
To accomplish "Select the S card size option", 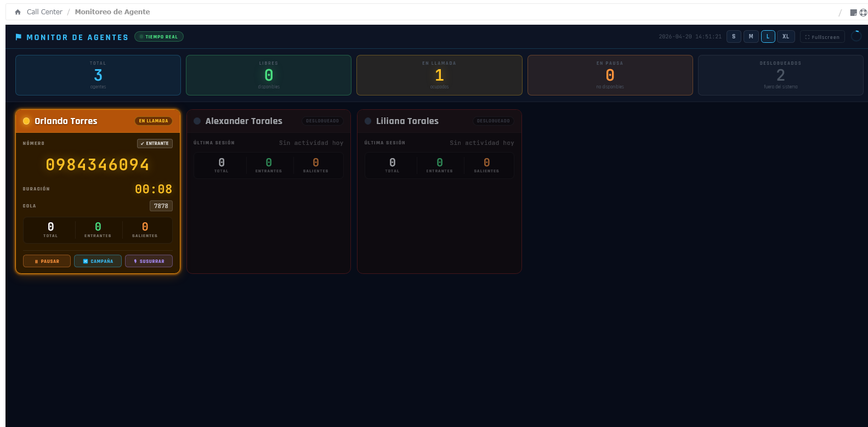I will 734,37.
